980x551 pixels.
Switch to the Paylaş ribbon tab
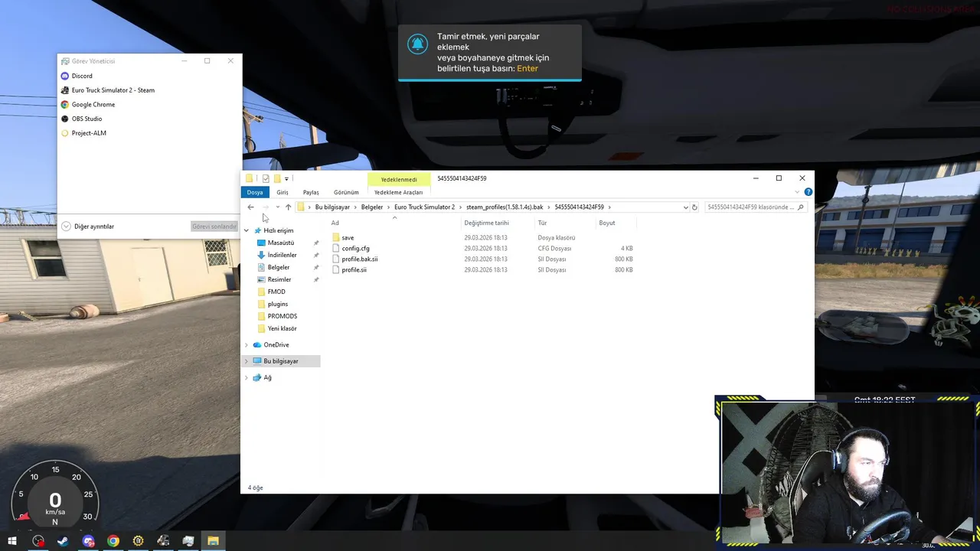click(311, 192)
